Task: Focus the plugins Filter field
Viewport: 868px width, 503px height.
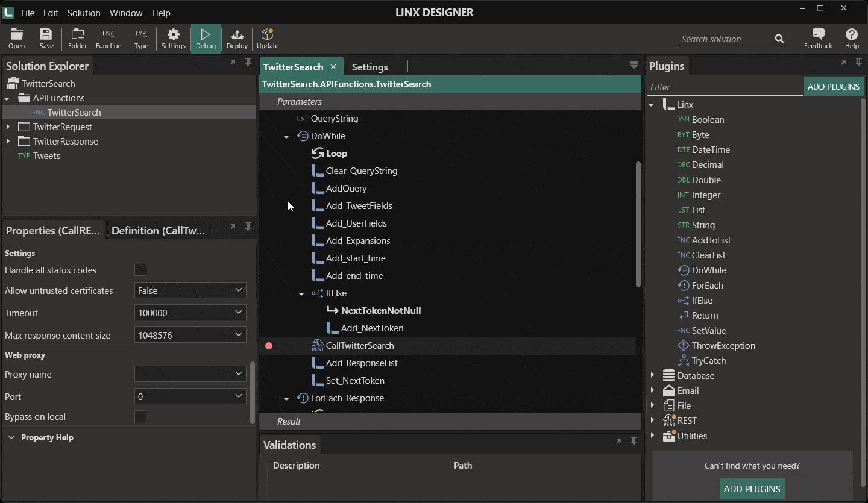Action: coord(725,87)
